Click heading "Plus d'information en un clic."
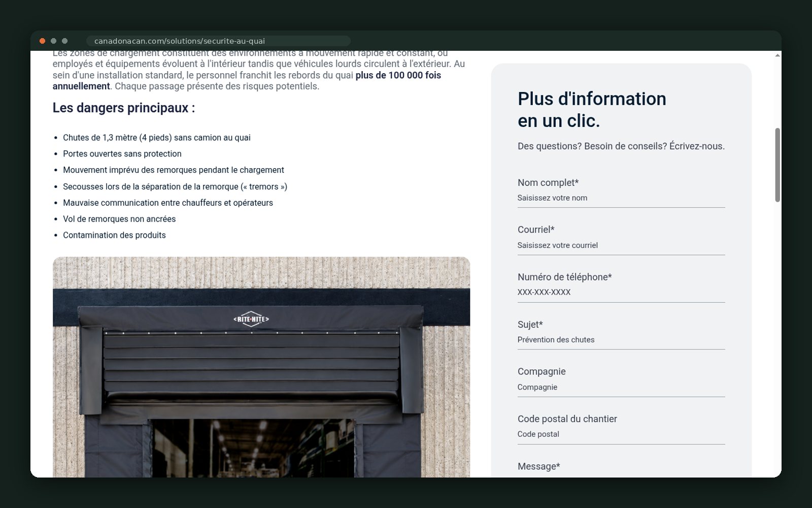The width and height of the screenshot is (812, 508). [592, 109]
